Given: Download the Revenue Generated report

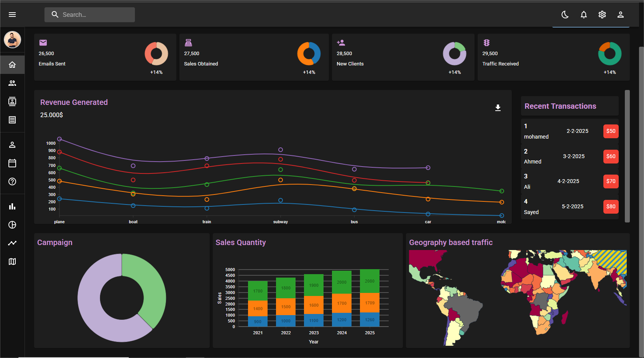Looking at the screenshot, I should [x=498, y=108].
